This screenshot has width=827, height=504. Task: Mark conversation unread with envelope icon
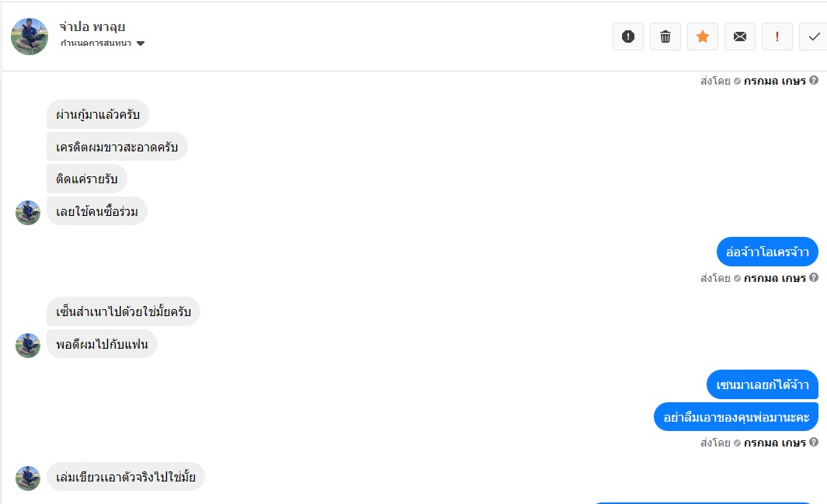(740, 36)
